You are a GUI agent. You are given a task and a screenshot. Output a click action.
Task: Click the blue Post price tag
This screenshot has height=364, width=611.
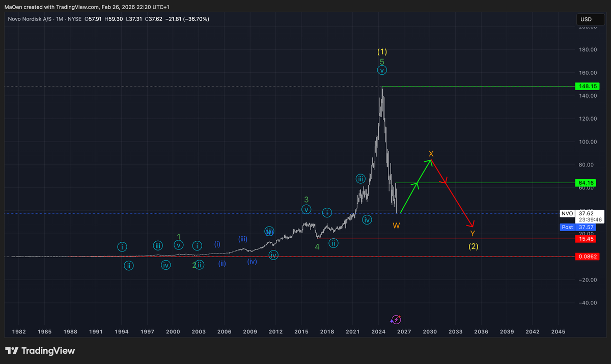567,227
